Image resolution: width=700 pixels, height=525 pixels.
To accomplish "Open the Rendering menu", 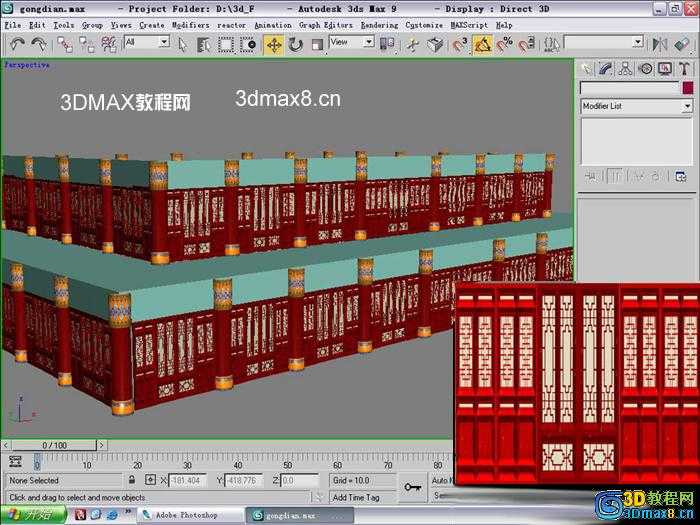I will click(x=379, y=25).
